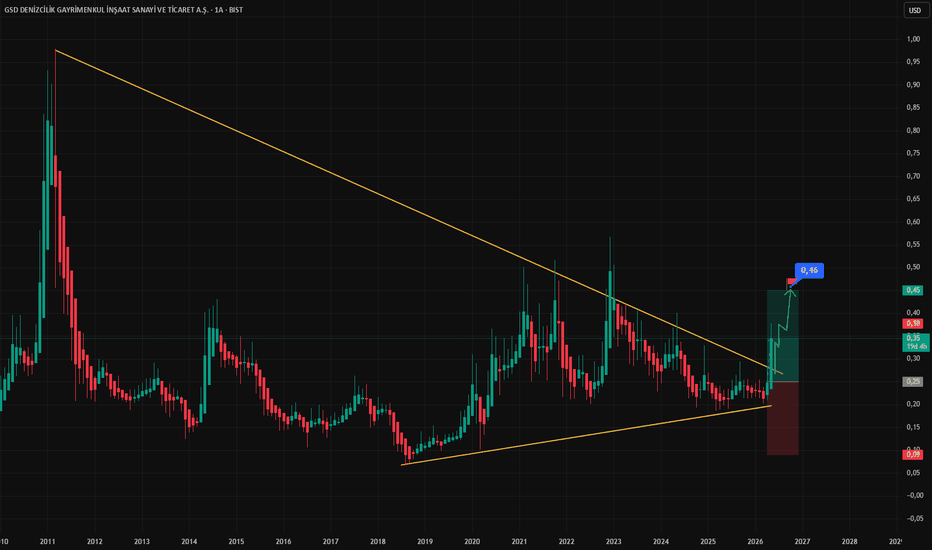
Task: Click the 2028 year label on time axis
Action: [849, 542]
